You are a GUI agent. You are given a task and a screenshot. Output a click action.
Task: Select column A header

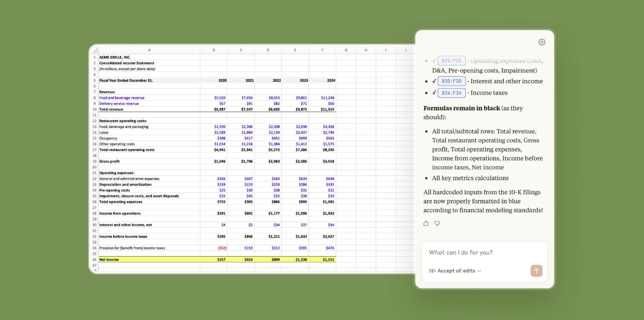(149, 50)
